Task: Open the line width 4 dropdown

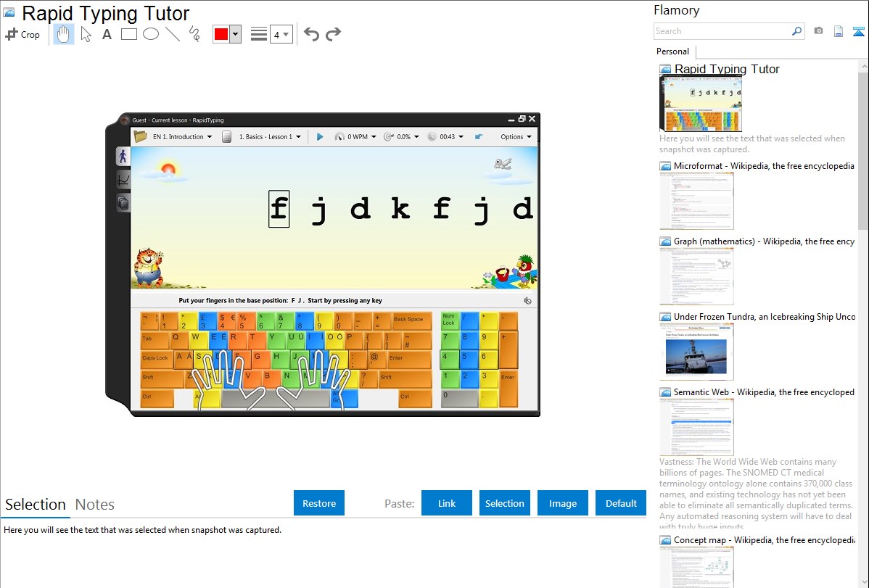Action: coord(281,34)
